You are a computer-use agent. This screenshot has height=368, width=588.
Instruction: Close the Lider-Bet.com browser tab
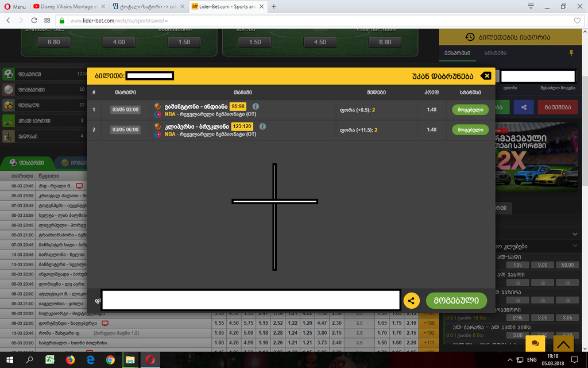tap(261, 6)
